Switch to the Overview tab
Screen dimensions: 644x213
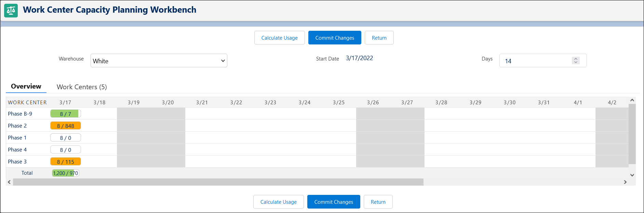pos(26,86)
